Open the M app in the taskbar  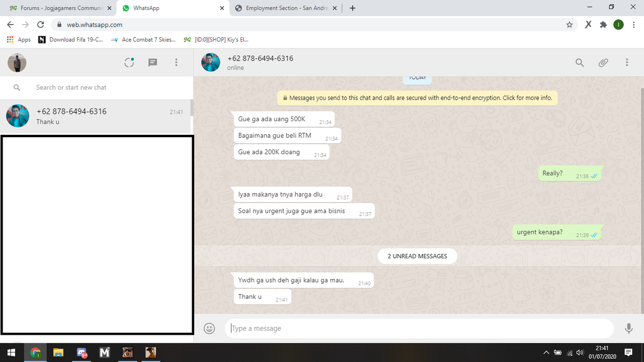[x=105, y=352]
